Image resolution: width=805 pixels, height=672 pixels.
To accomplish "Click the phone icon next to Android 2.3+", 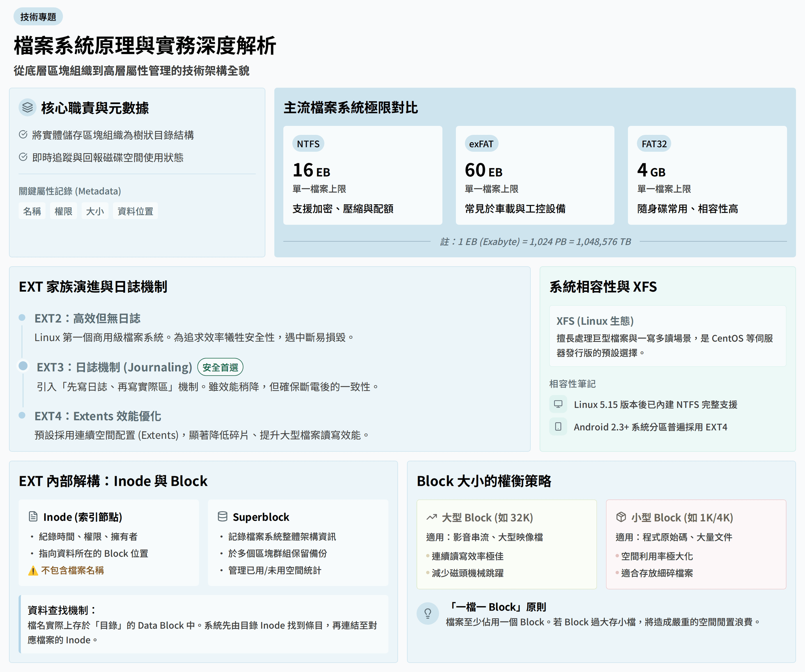I will click(x=558, y=426).
